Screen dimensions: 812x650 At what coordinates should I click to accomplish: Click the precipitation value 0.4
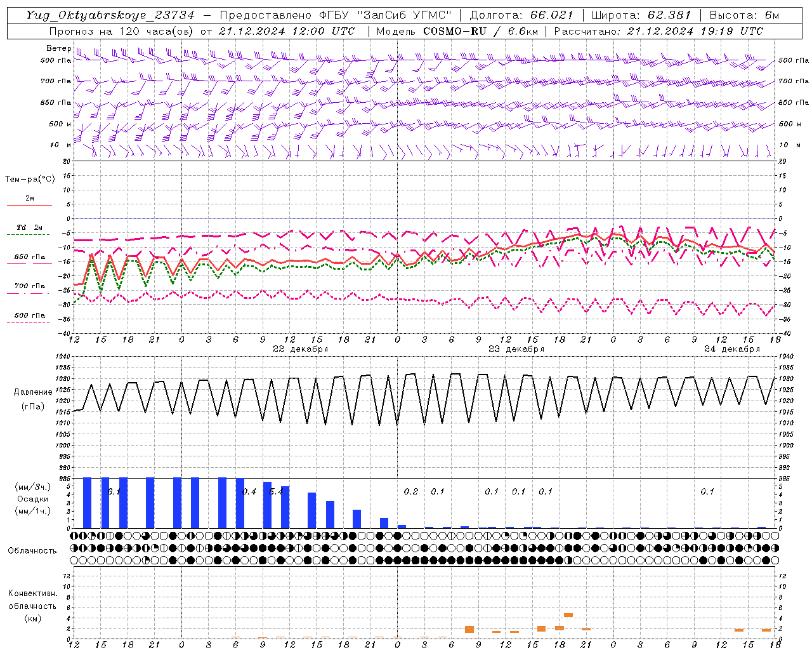249,491
